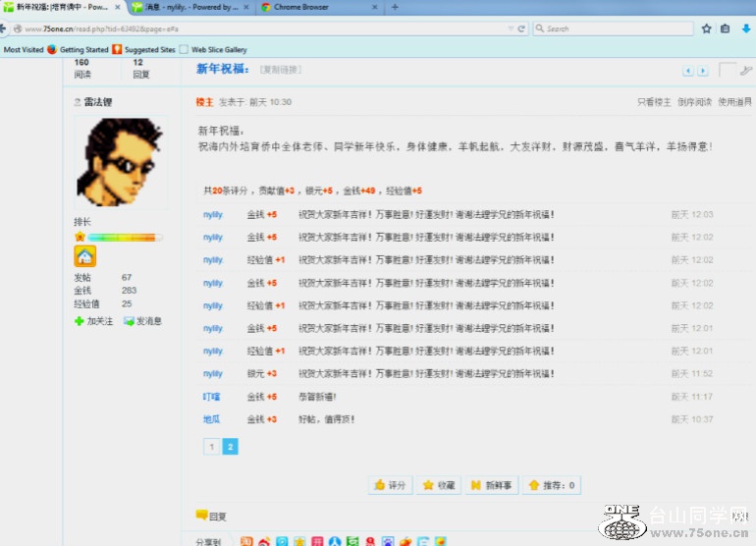Click the 复制链接 copy link

tap(281, 70)
